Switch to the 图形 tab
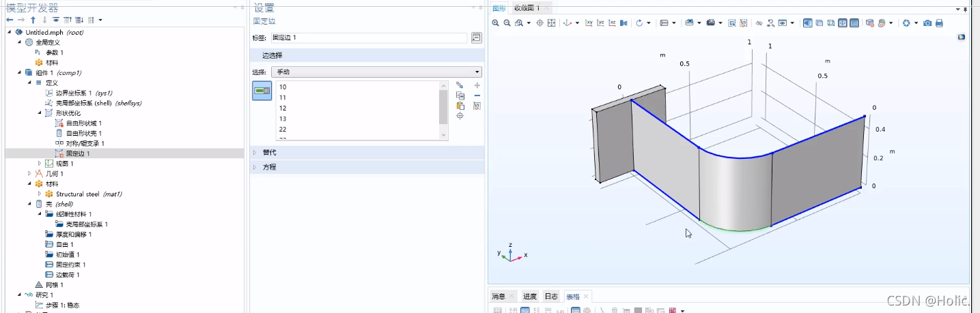 [x=499, y=8]
